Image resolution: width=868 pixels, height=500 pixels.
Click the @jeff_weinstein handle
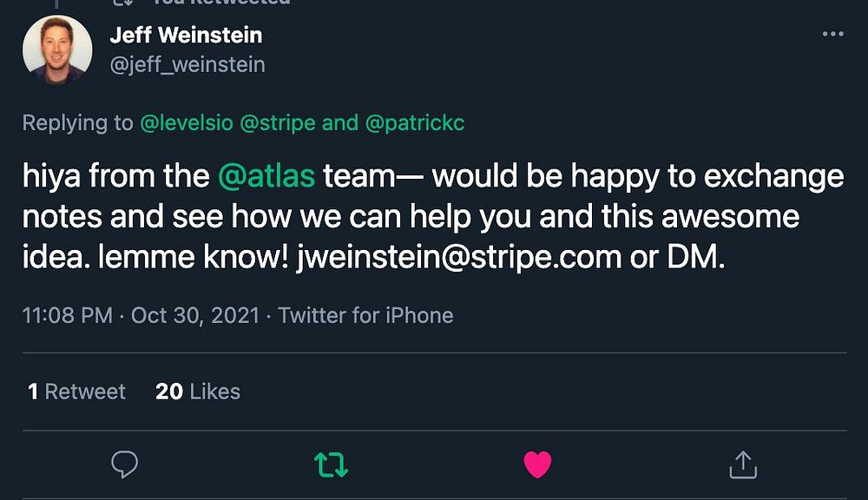point(187,64)
